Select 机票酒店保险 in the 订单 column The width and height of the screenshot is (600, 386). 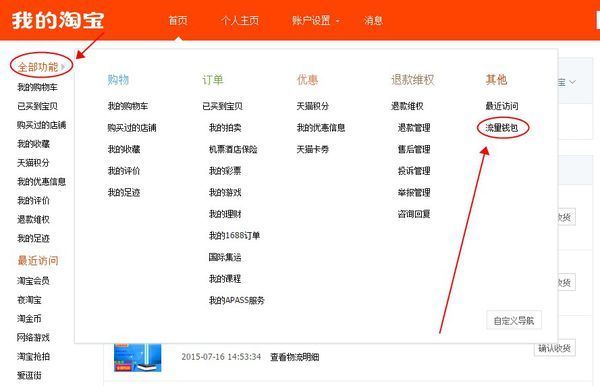(x=233, y=149)
